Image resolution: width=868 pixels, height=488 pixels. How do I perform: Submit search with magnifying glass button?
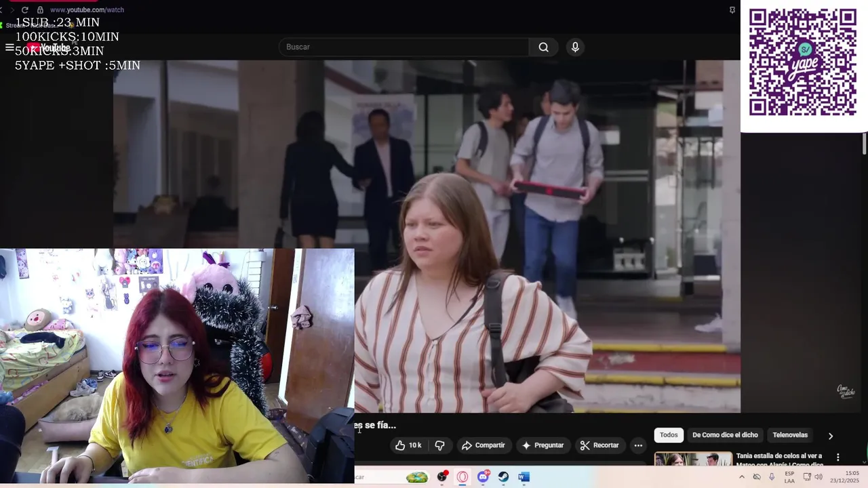point(543,47)
